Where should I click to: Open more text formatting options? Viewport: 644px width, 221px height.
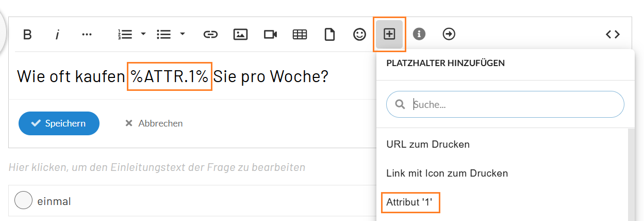point(87,35)
